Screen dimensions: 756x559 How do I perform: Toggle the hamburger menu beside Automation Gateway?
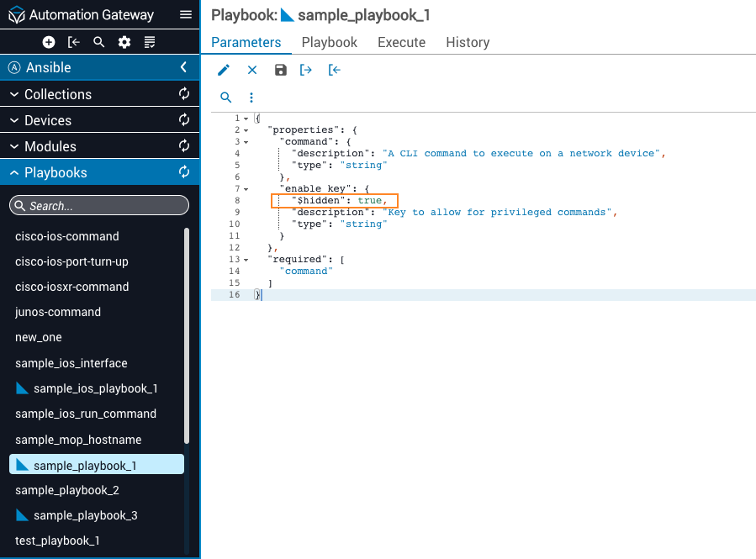tap(185, 15)
